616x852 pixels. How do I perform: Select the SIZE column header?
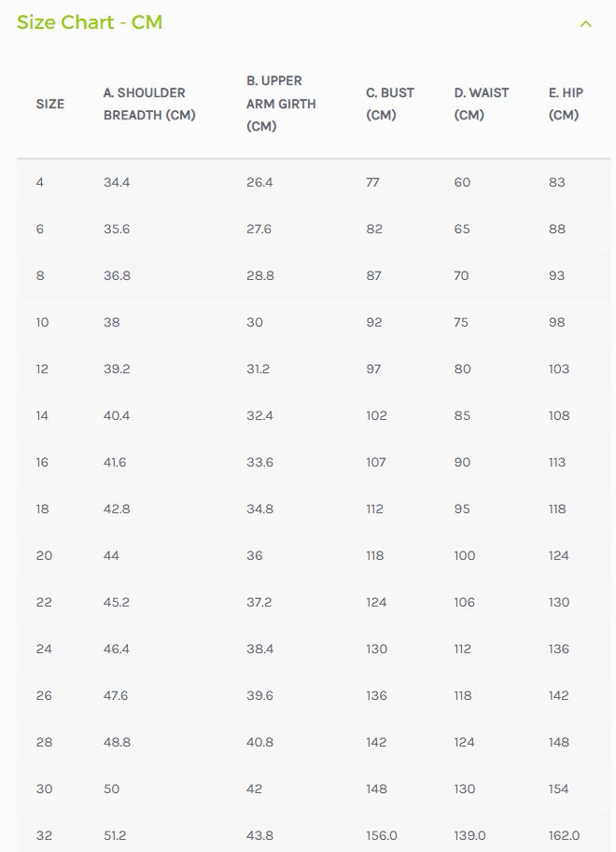pos(50,104)
